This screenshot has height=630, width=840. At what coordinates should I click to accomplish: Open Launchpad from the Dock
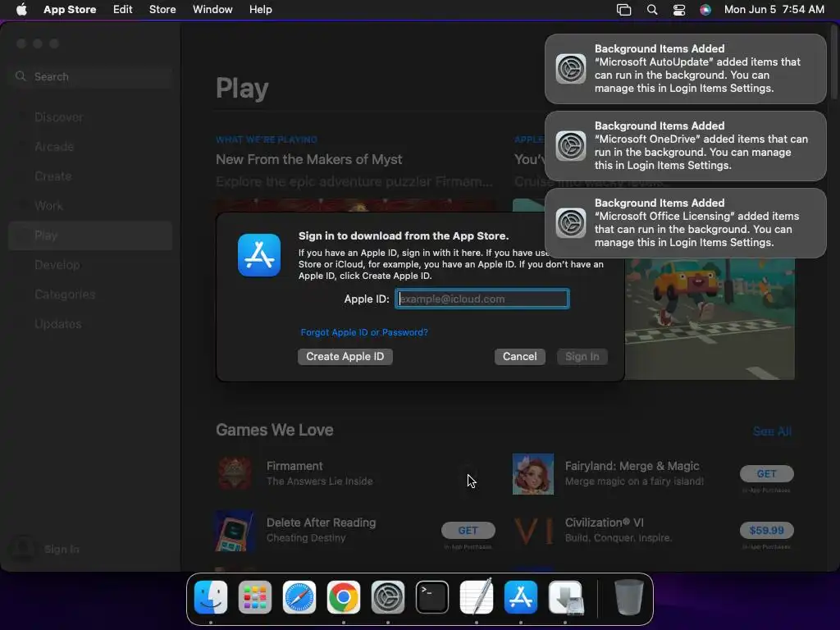(x=255, y=597)
